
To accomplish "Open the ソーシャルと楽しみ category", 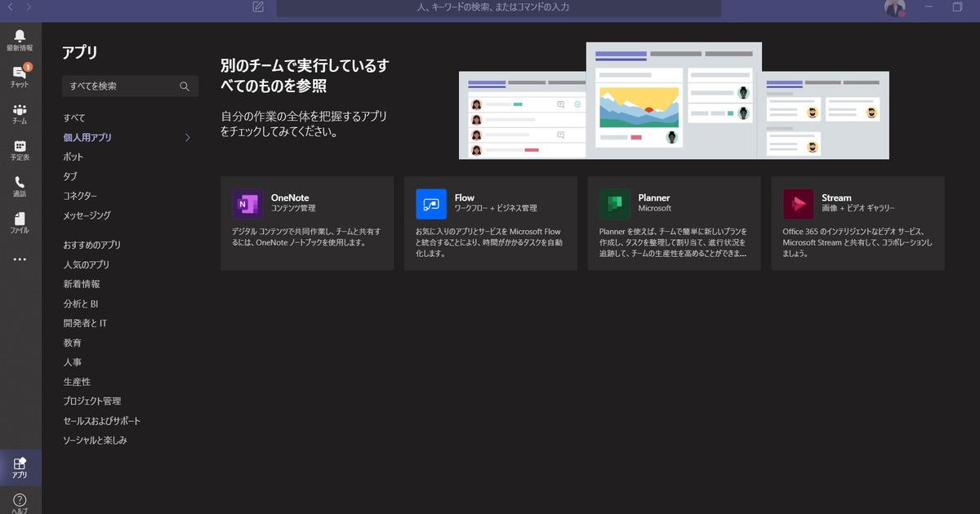I will (x=96, y=441).
